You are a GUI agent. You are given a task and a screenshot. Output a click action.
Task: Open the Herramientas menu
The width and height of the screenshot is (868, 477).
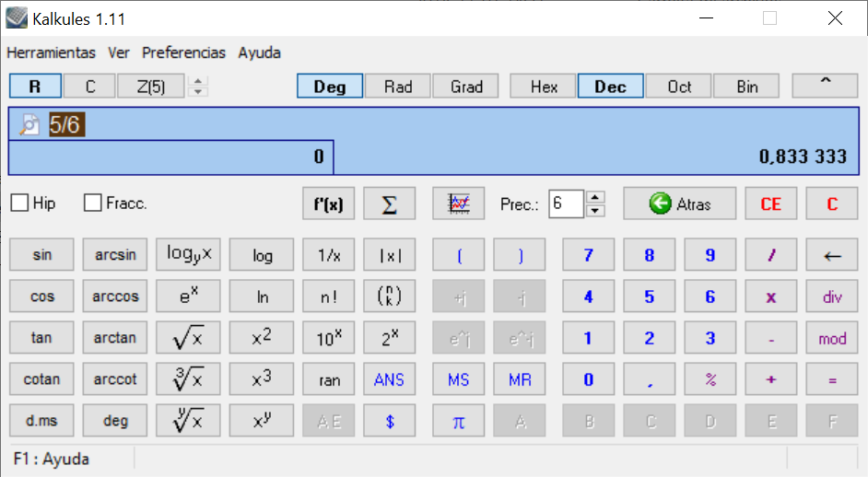(x=51, y=52)
